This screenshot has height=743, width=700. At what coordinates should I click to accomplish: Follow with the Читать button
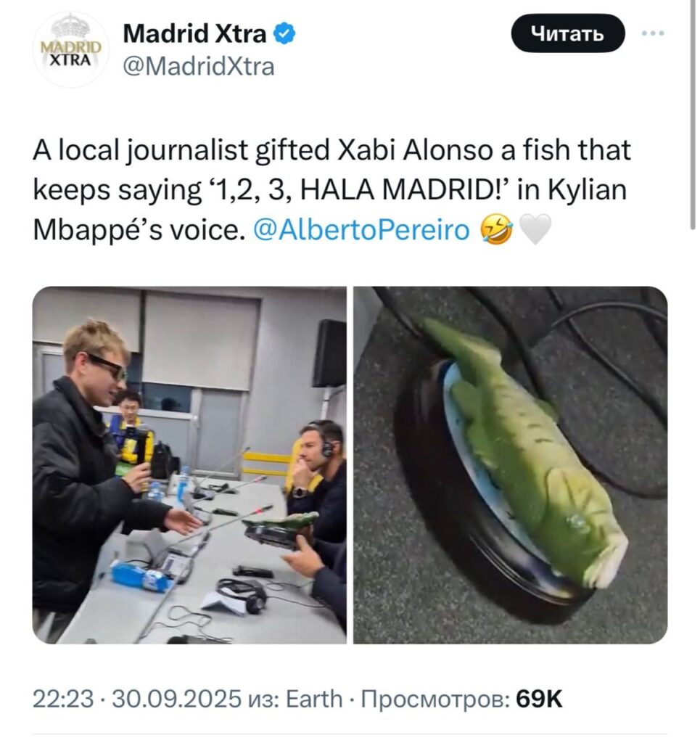point(568,33)
